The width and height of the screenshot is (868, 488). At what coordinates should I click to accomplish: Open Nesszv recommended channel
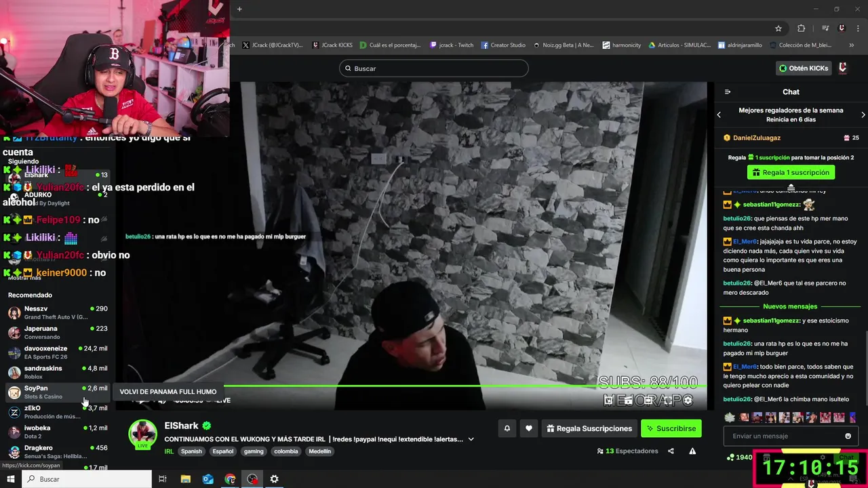57,312
